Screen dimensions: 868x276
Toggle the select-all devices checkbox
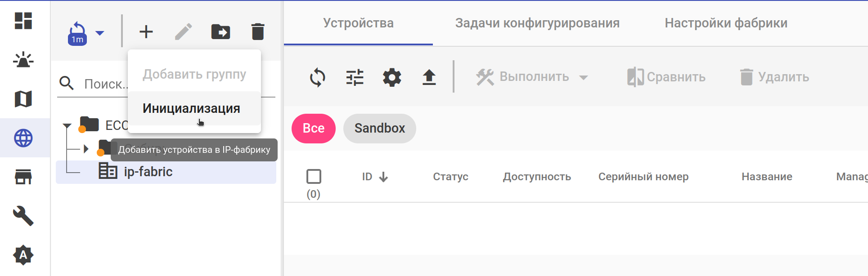click(x=314, y=177)
